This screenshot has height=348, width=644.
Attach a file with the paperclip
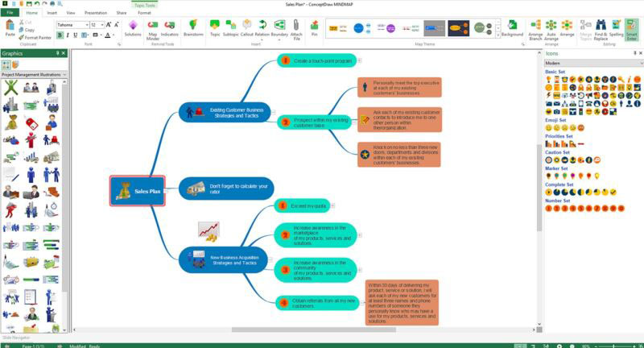pos(296,30)
